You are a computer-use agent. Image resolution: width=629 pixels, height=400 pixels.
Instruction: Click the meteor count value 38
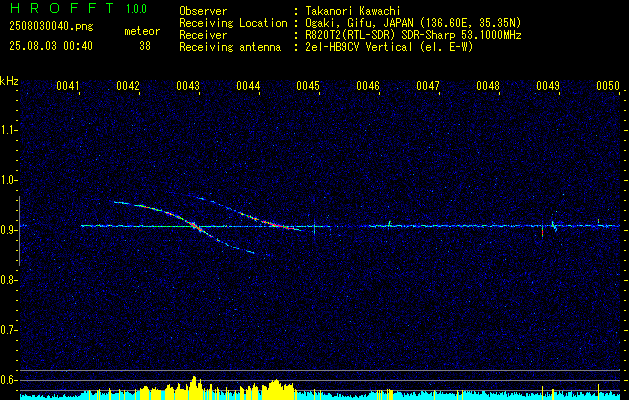point(144,46)
